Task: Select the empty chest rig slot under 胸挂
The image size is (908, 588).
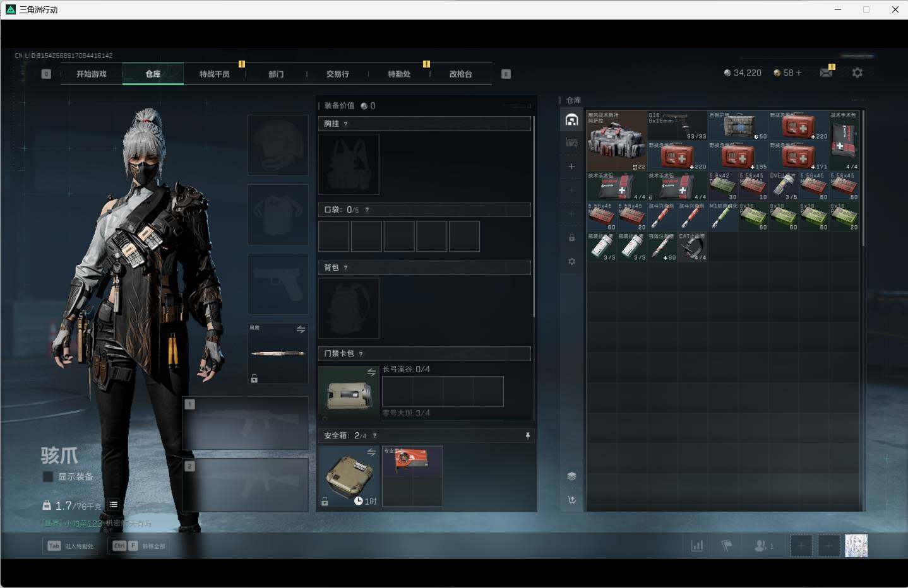Action: pos(349,164)
